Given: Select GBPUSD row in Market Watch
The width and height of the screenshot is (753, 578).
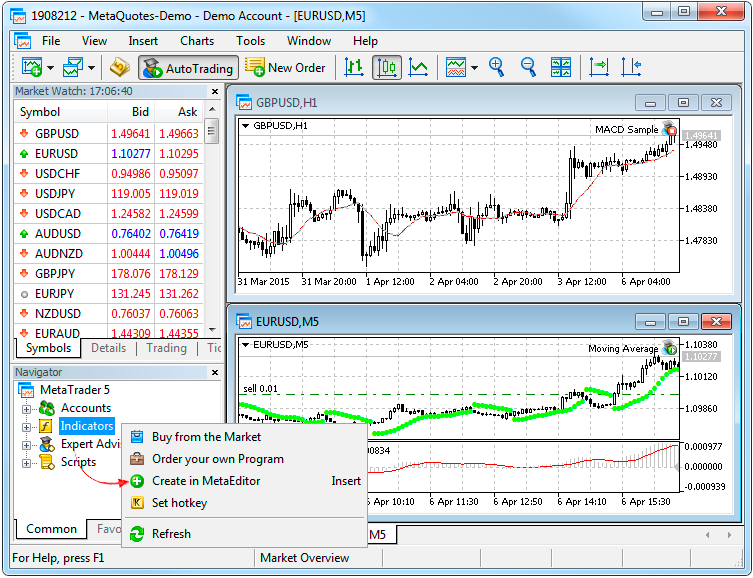Looking at the screenshot, I should (x=109, y=133).
